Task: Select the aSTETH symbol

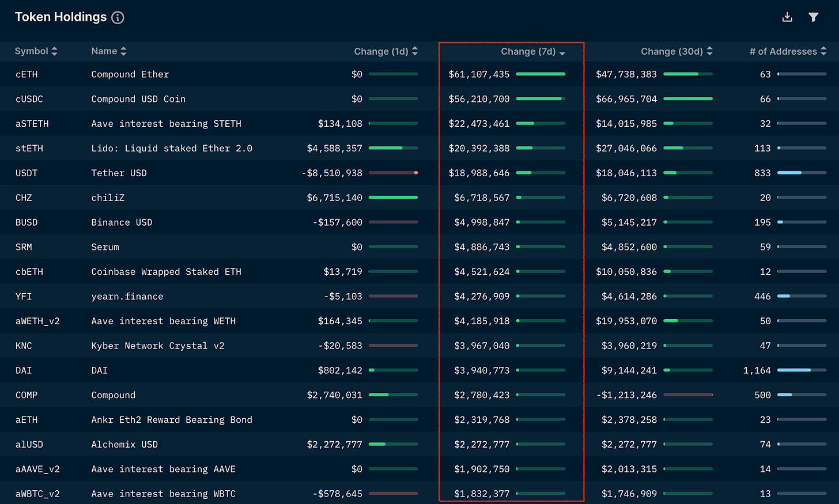Action: [x=32, y=124]
